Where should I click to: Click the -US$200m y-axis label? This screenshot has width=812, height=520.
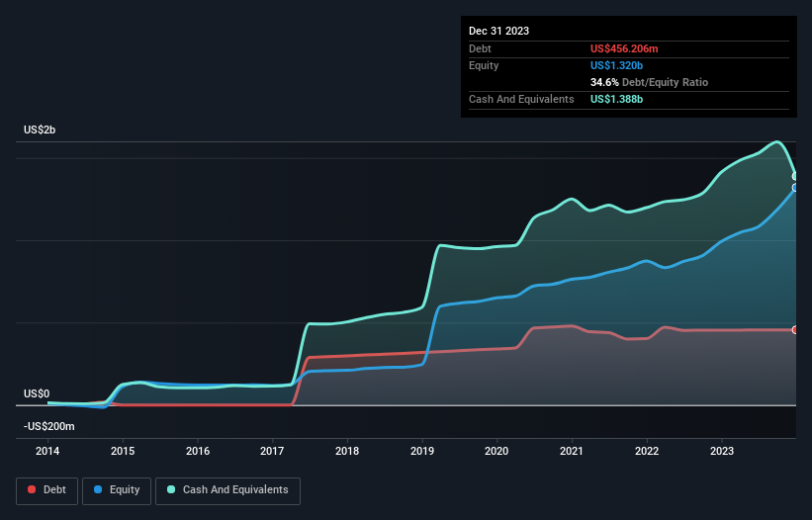[49, 426]
